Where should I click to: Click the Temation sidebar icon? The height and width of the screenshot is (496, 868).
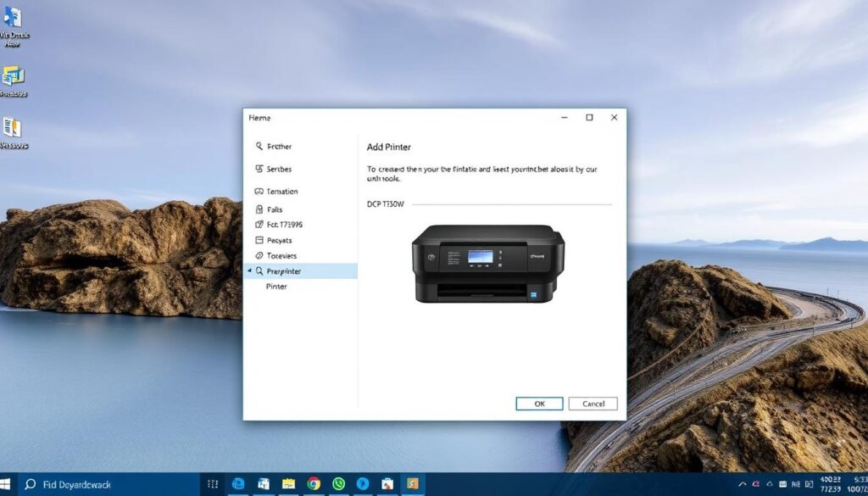coord(259,192)
